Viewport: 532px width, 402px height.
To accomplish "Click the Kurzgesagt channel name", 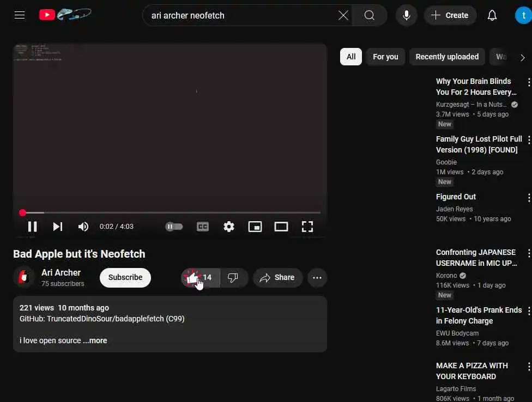I will point(471,105).
